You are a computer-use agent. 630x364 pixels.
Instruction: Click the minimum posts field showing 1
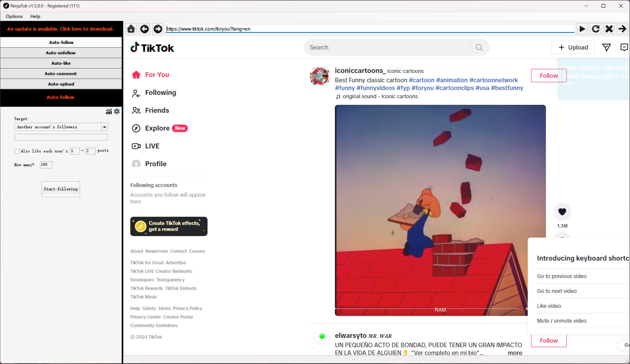tap(75, 151)
